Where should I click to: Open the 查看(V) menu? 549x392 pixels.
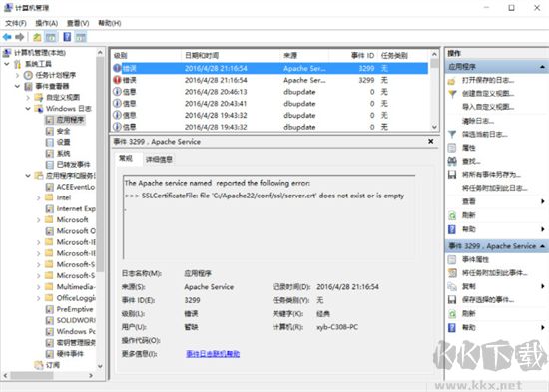click(78, 23)
